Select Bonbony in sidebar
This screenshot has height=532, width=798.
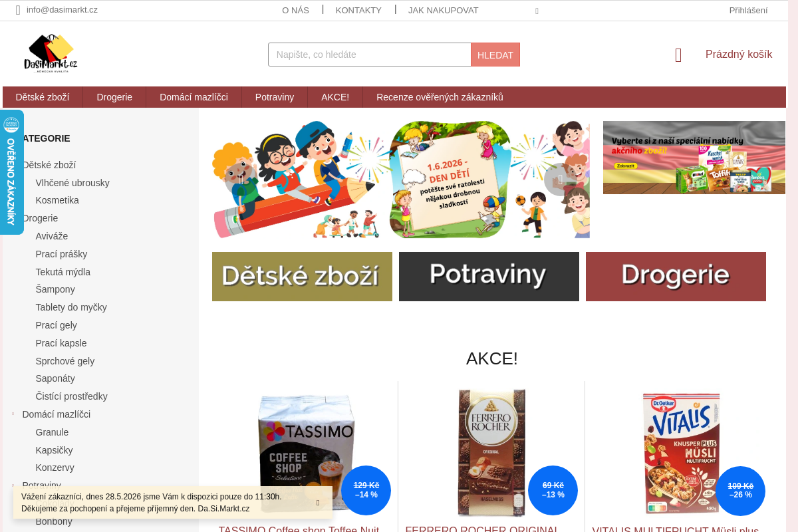54,521
